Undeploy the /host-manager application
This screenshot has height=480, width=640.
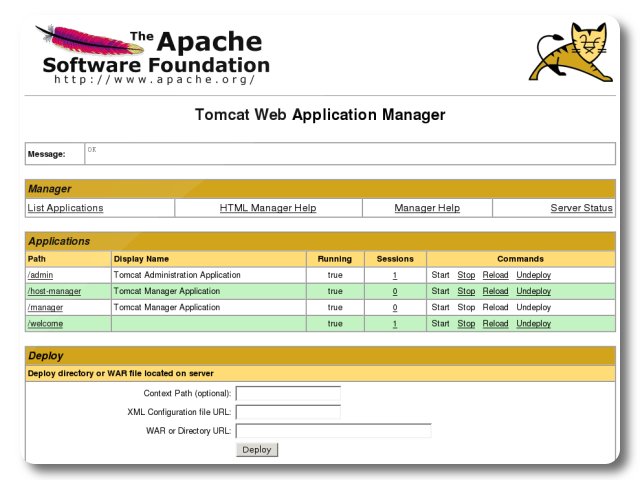533,291
